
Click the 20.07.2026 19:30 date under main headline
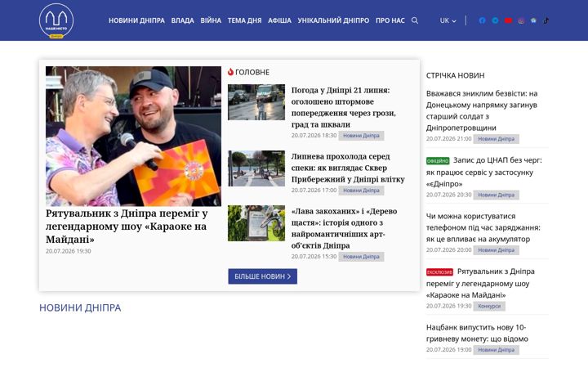69,251
